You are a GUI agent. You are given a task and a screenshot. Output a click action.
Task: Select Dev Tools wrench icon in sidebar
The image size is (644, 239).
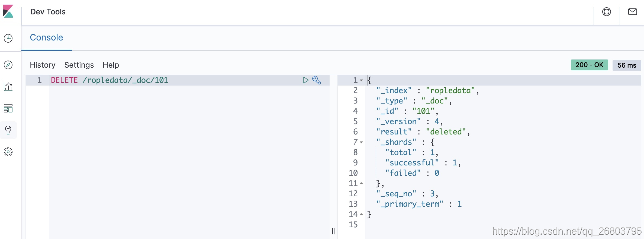[x=8, y=130]
